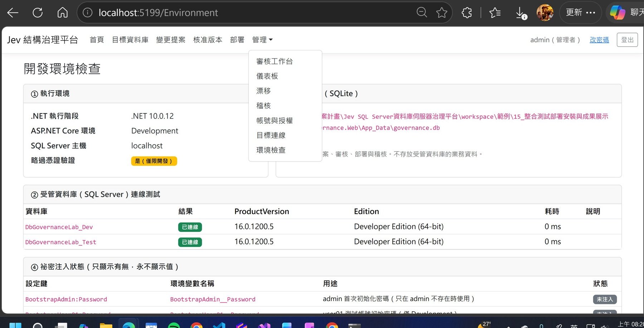Navigate to 核准版本 page
The width and height of the screenshot is (644, 328).
coord(208,40)
